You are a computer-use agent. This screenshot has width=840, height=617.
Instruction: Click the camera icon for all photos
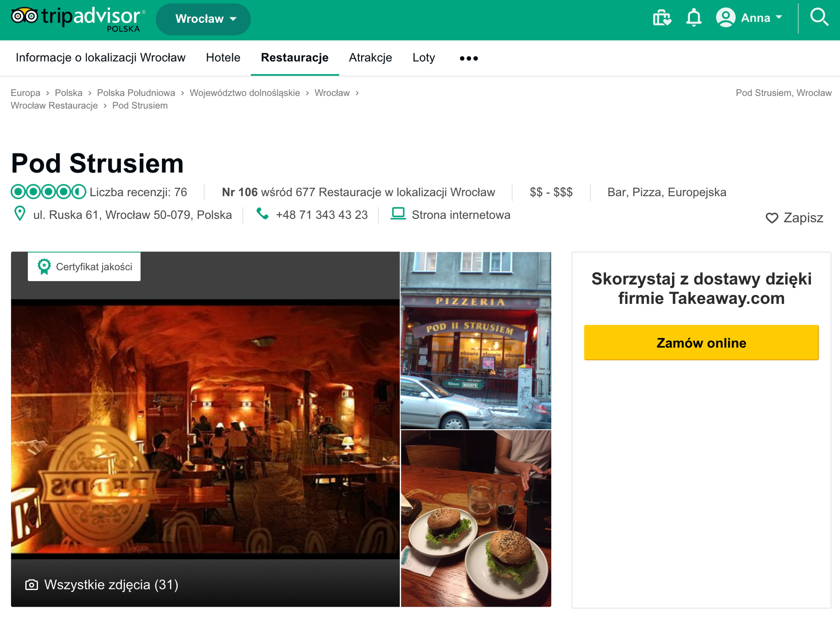coord(32,585)
